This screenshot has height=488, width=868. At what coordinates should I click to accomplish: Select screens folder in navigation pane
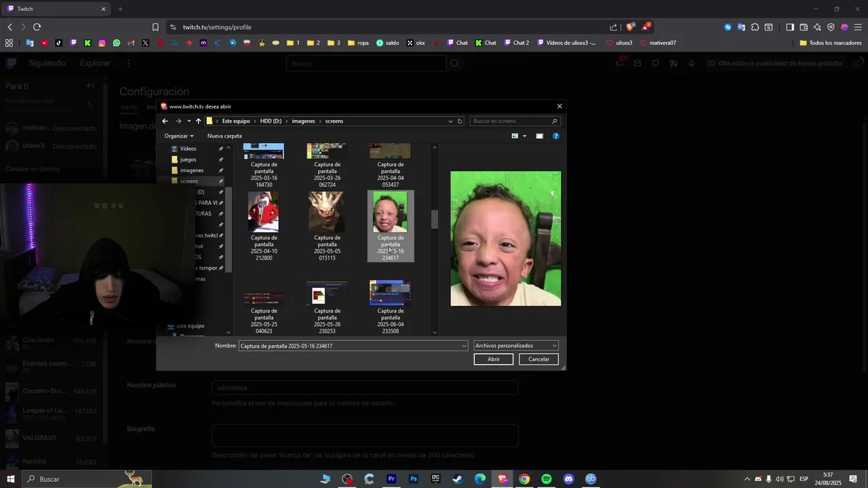[189, 181]
